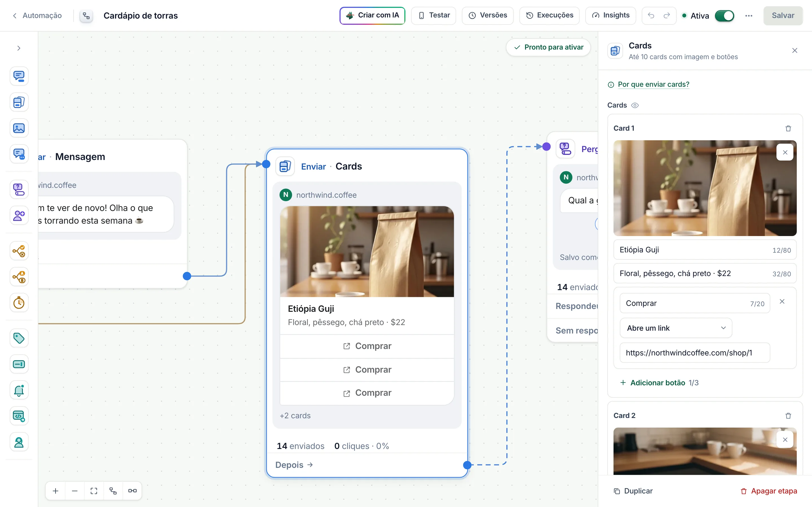This screenshot has height=507, width=812.
Task: Remove the Card 1 image
Action: point(785,152)
